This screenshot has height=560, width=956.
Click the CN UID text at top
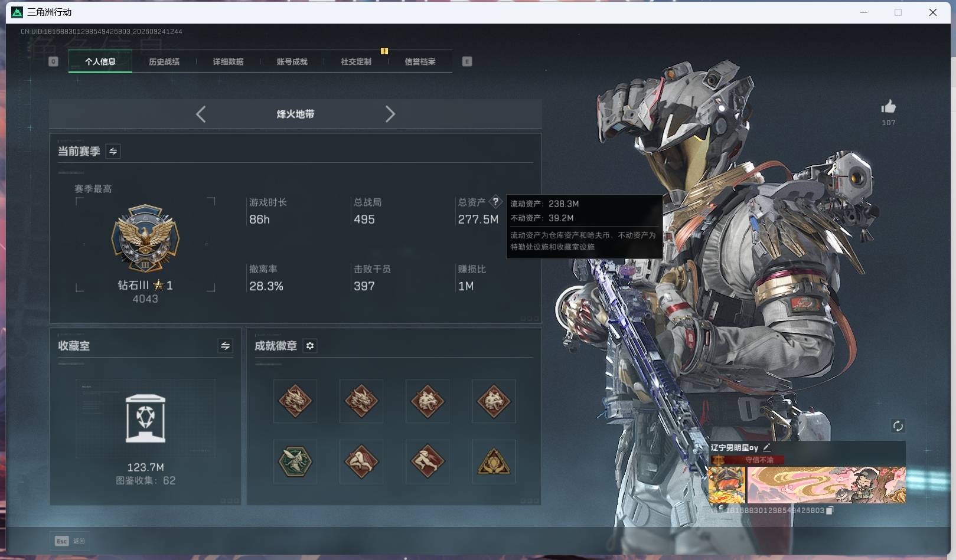101,31
